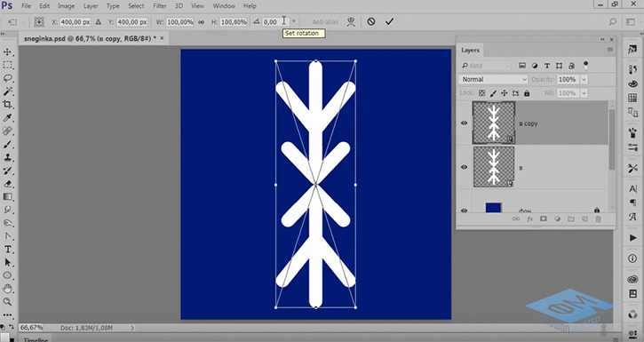The width and height of the screenshot is (644, 342).
Task: Select the Magic Wand tool
Action: (7, 91)
